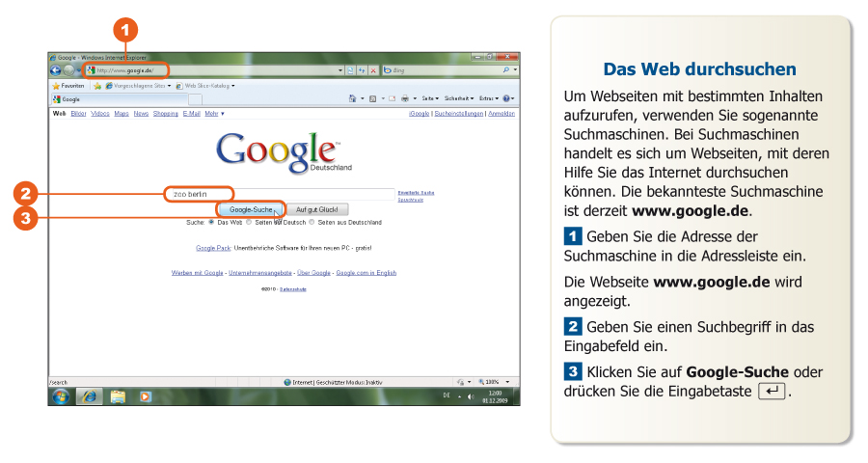Viewport: 868px width, 463px height.
Task: Select the "Das Web" radio button
Action: 211,222
